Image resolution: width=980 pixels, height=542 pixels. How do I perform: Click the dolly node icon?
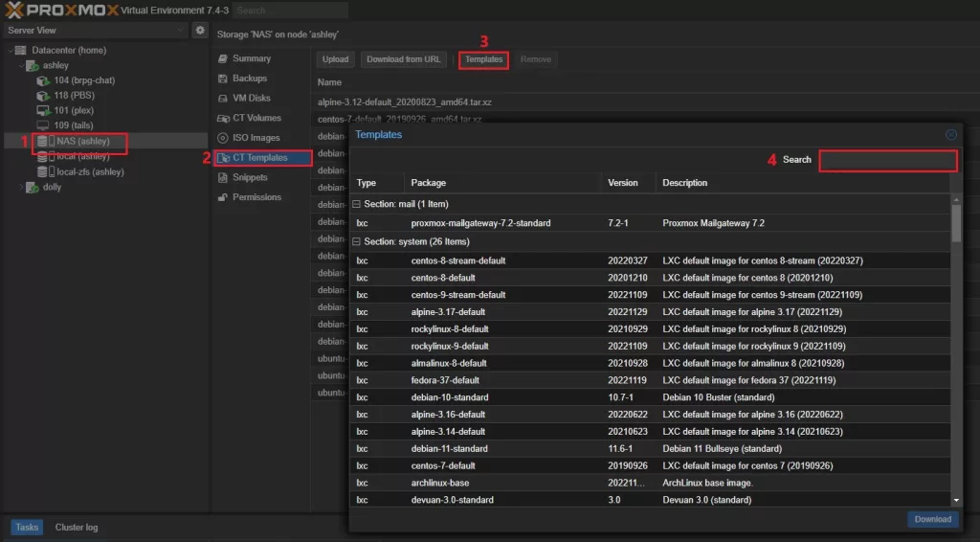32,187
